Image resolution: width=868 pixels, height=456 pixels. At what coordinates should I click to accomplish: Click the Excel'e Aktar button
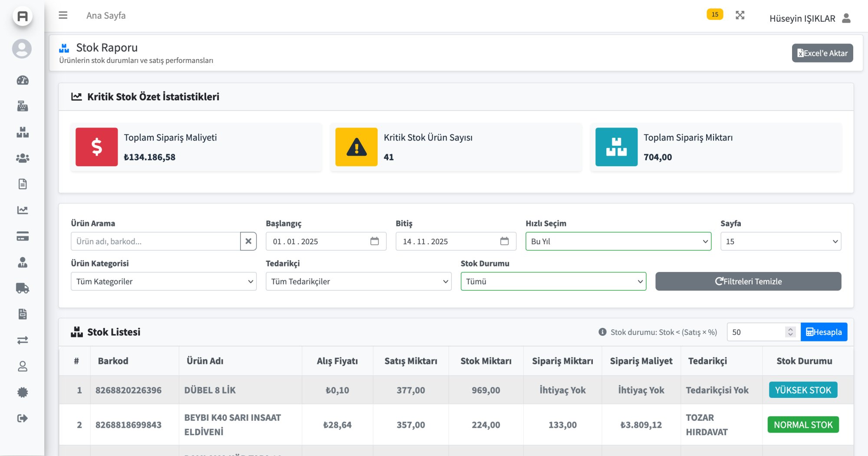822,53
